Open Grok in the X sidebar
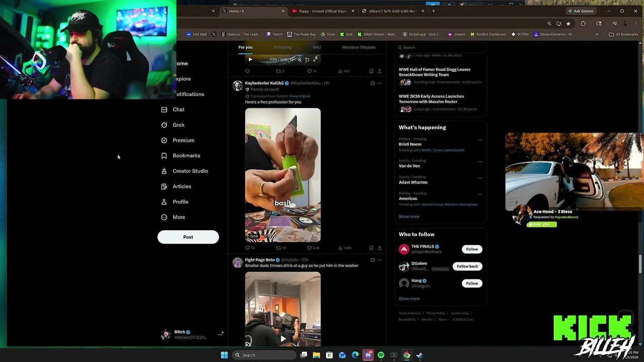The width and height of the screenshot is (644, 362). click(173, 125)
